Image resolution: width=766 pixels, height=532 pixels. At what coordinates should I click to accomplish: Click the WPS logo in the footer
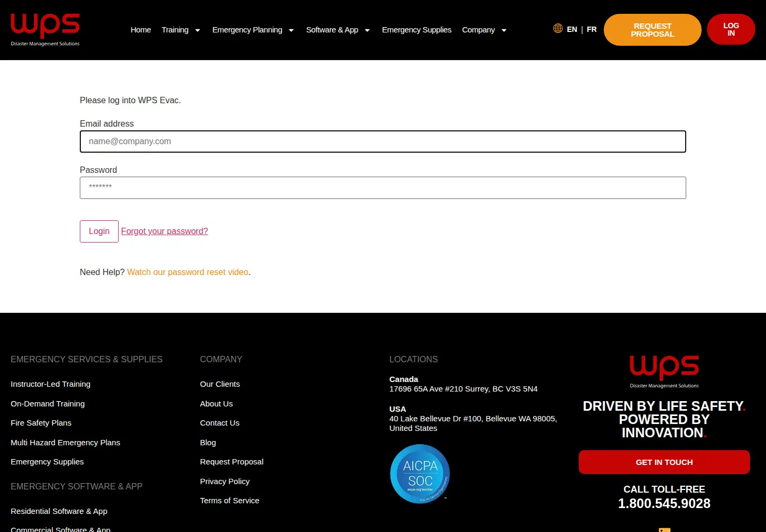[664, 371]
